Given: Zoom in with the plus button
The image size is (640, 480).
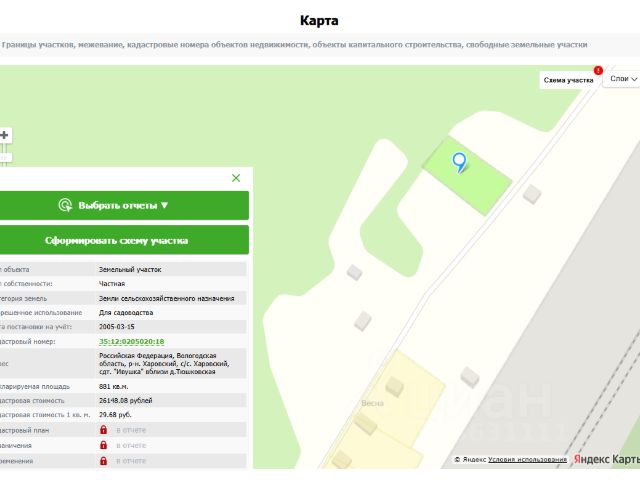Looking at the screenshot, I should (x=5, y=135).
